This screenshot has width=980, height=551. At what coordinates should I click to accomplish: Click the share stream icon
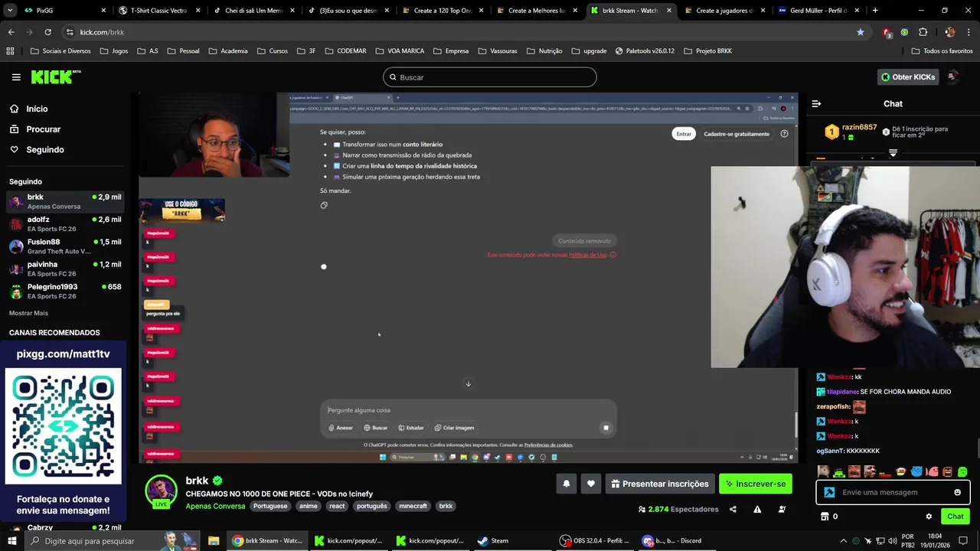(733, 509)
